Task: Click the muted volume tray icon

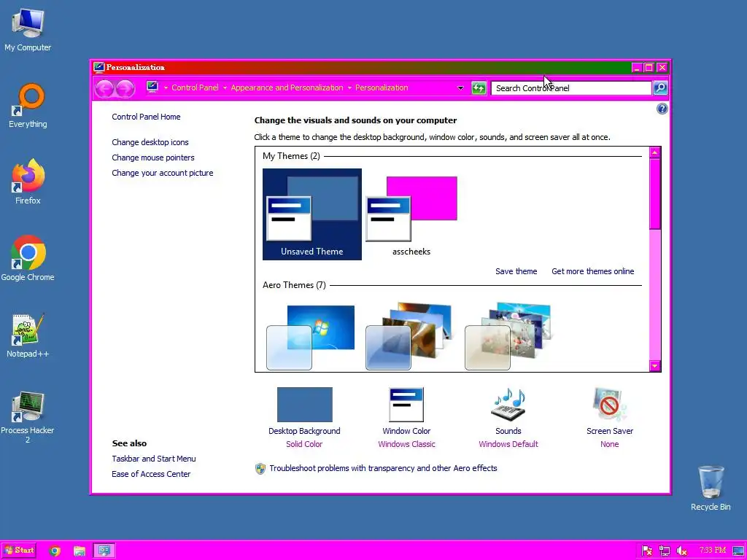Action: 682,551
